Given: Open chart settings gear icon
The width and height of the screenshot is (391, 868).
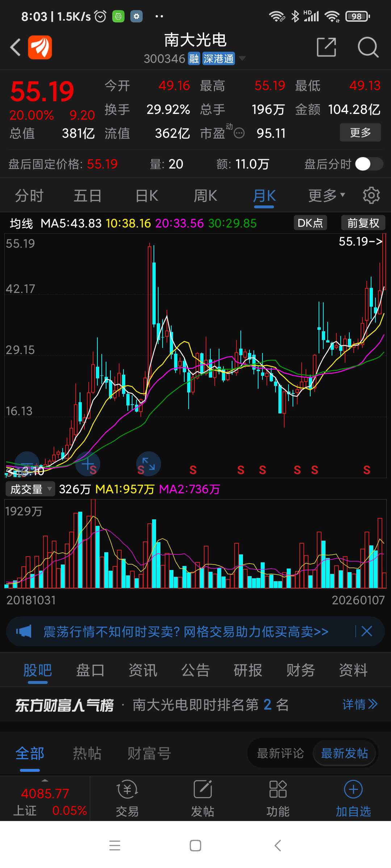Looking at the screenshot, I should pyautogui.click(x=371, y=195).
